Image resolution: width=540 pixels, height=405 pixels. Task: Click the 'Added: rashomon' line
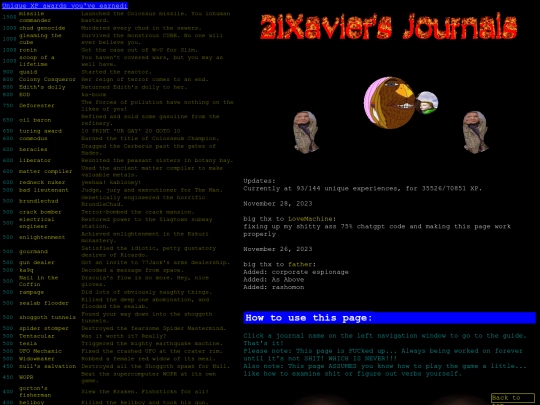point(273,287)
